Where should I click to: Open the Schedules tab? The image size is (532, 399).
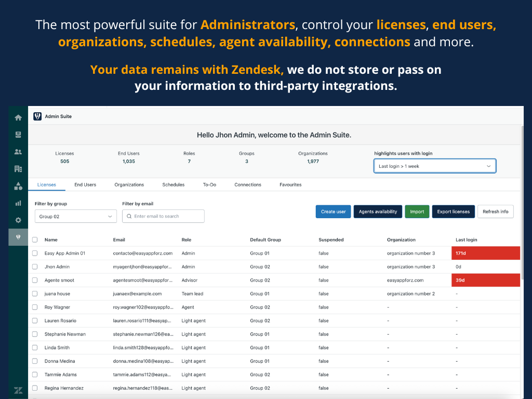(173, 184)
